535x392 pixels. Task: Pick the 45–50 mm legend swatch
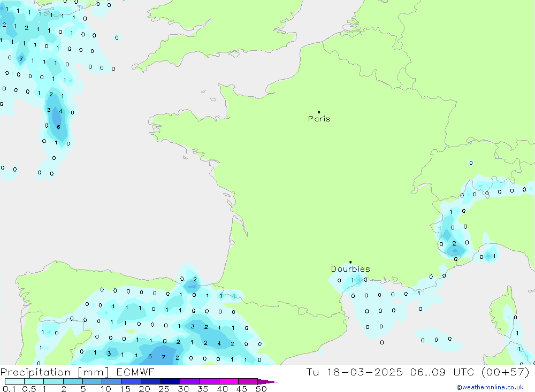[x=248, y=381]
